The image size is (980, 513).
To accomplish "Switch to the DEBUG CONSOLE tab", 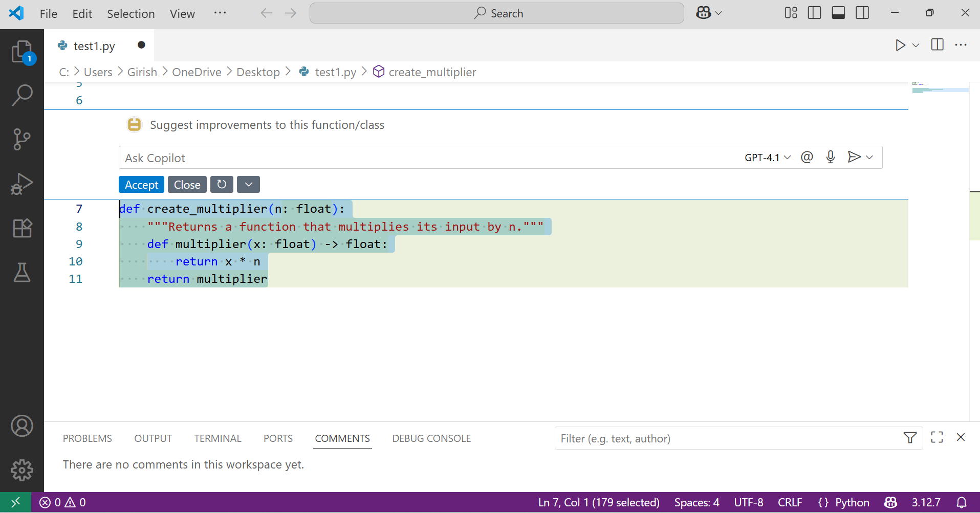I will [x=431, y=438].
